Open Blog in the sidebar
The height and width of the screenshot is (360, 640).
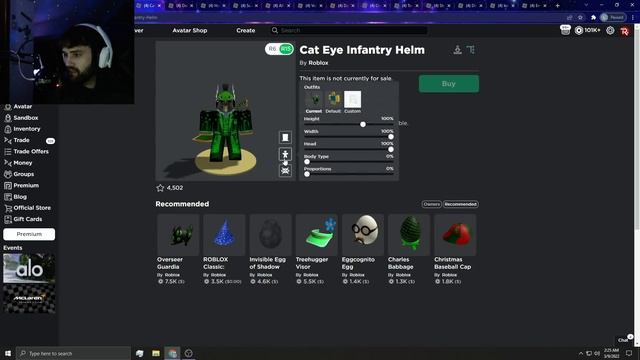coord(20,197)
